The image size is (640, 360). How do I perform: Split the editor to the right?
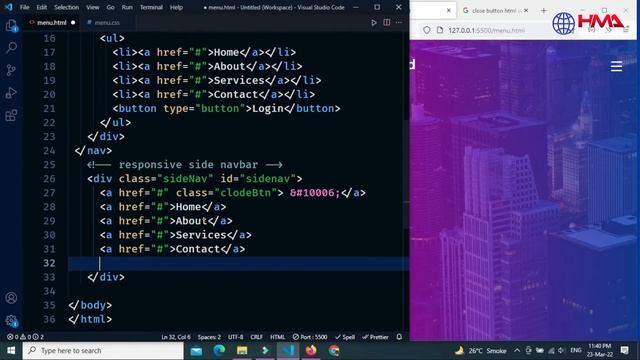pos(387,22)
